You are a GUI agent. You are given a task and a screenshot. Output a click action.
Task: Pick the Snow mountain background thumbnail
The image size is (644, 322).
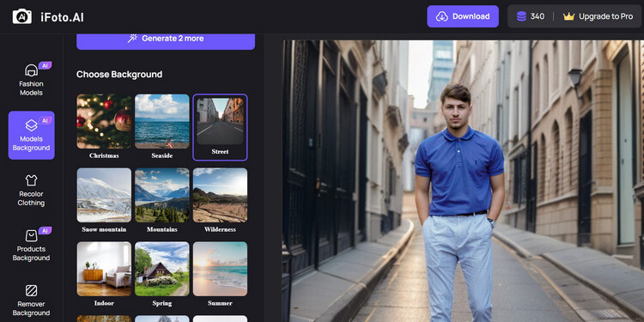pyautogui.click(x=104, y=195)
